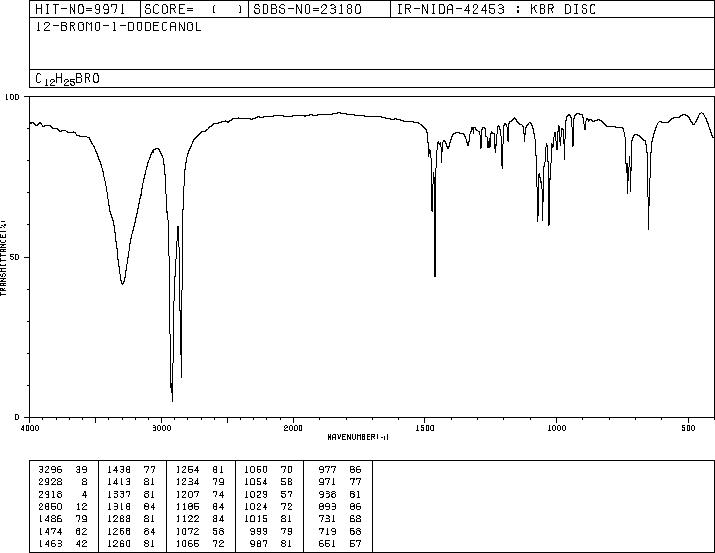Click the 1463 peak table entry
This screenshot has height=553, width=715.
coord(62,543)
